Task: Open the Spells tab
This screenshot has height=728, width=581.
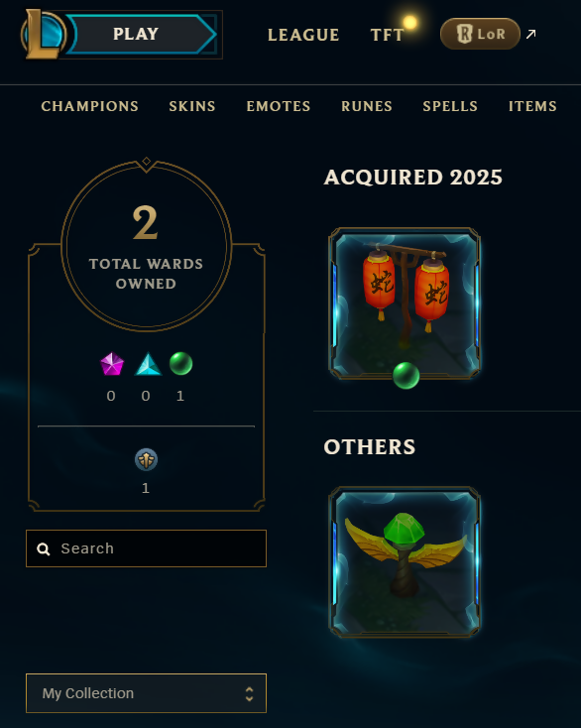Action: click(x=450, y=106)
